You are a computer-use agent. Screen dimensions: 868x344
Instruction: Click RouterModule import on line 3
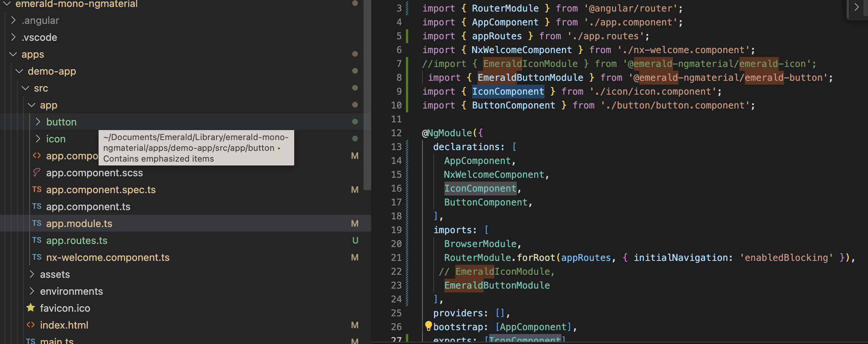[x=505, y=8]
